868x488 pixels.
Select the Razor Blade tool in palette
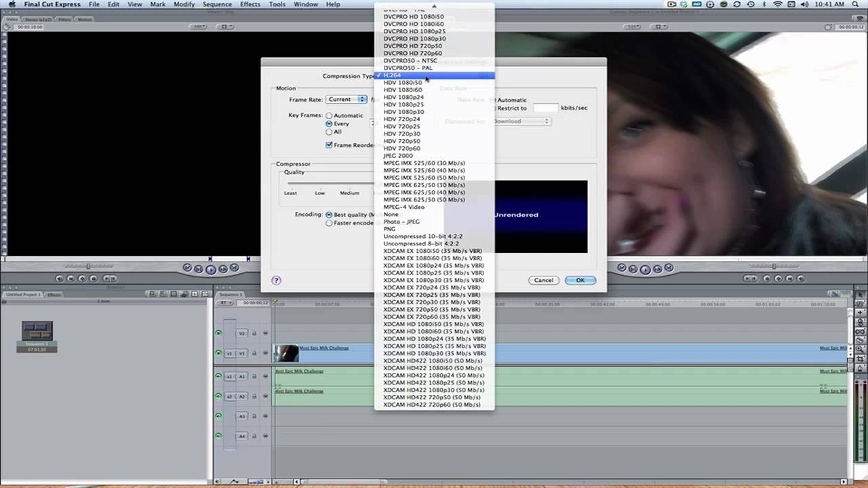click(x=861, y=340)
